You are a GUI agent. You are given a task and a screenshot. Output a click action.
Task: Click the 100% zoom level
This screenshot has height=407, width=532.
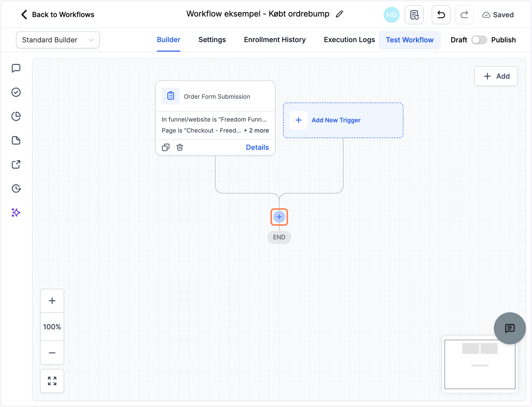52,327
